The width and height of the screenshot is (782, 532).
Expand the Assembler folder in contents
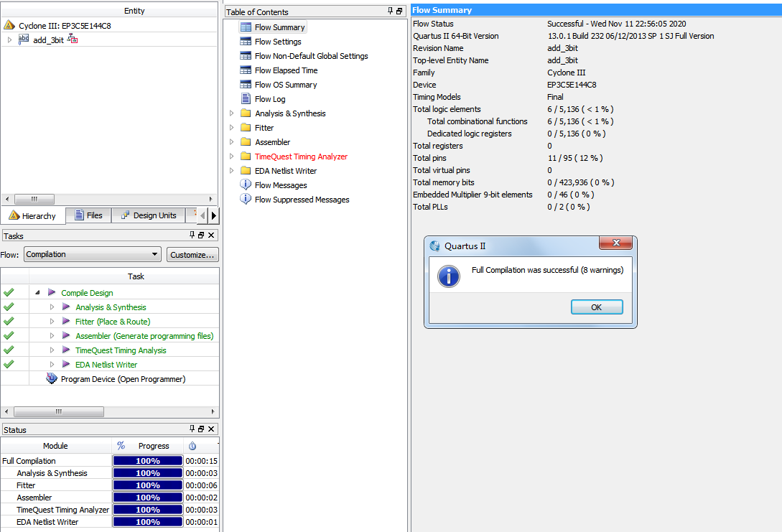pyautogui.click(x=231, y=142)
